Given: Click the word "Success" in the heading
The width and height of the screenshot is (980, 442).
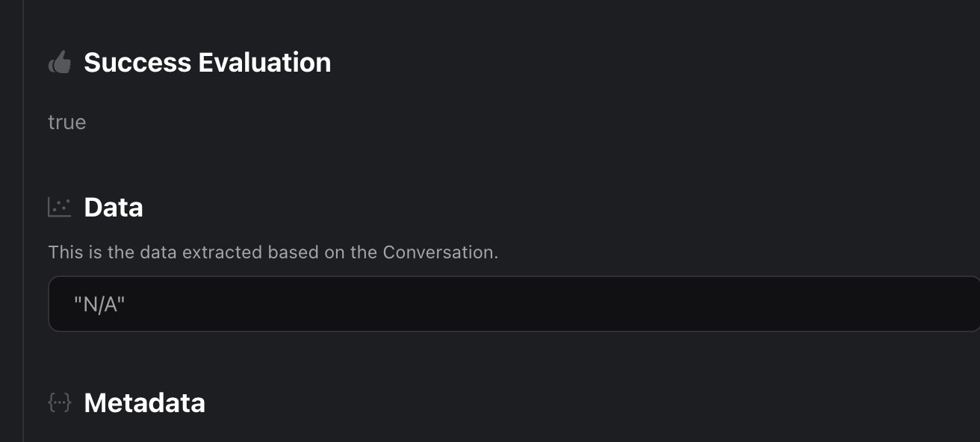Looking at the screenshot, I should pos(137,63).
